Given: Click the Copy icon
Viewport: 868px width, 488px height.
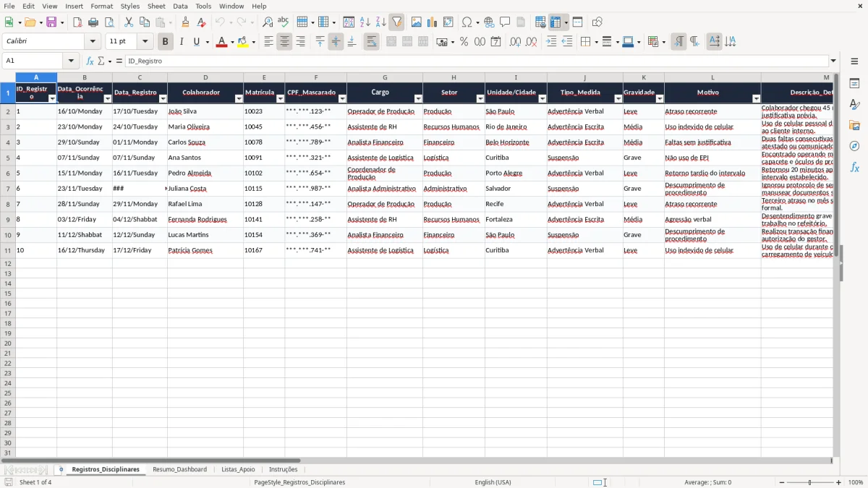Looking at the screenshot, I should [145, 22].
